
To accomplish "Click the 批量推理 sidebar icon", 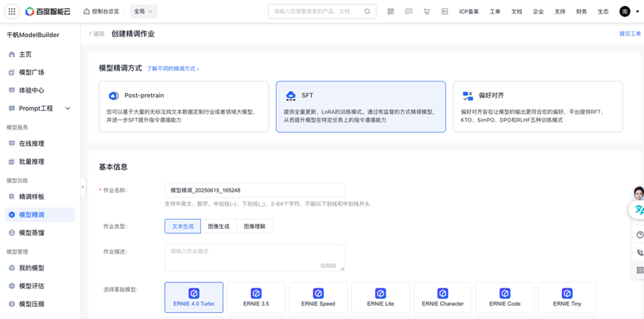I will pyautogui.click(x=12, y=162).
